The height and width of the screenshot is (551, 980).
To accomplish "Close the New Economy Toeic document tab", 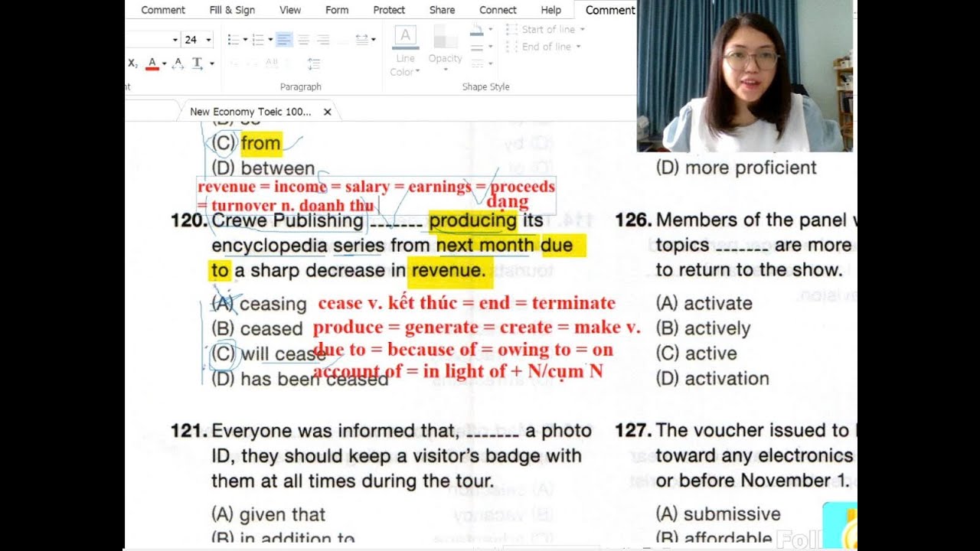I will click(x=328, y=112).
